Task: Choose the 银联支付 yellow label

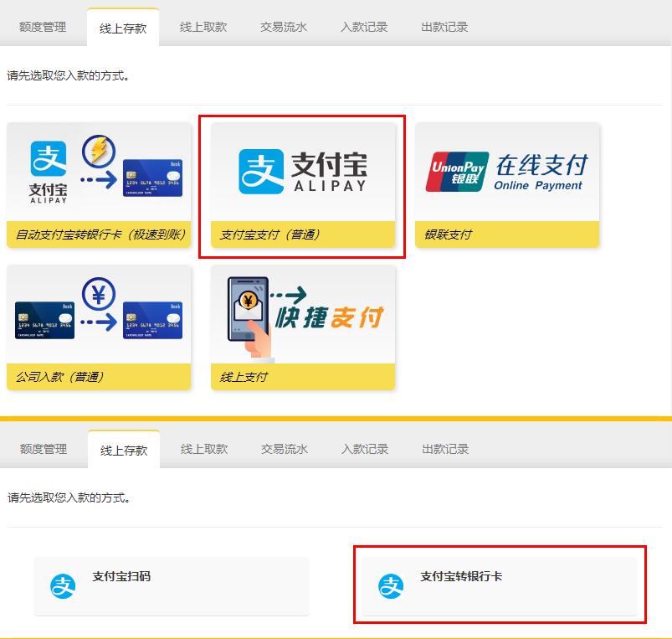Action: (449, 234)
